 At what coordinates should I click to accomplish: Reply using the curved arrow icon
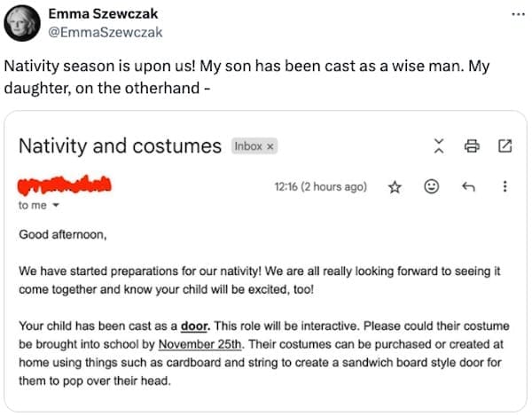click(467, 187)
